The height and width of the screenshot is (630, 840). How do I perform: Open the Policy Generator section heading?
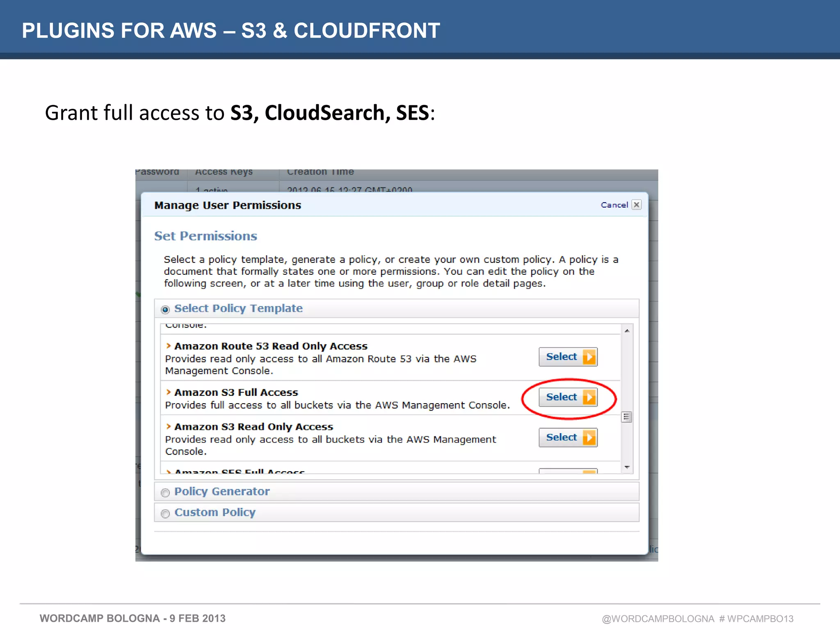tap(222, 491)
